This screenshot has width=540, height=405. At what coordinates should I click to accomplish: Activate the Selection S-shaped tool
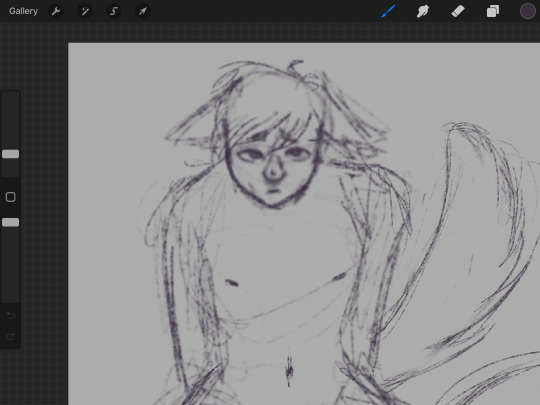(114, 11)
